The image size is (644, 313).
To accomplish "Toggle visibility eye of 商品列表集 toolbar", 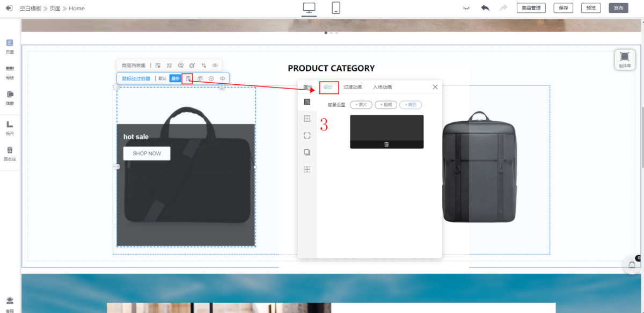I will 215,65.
